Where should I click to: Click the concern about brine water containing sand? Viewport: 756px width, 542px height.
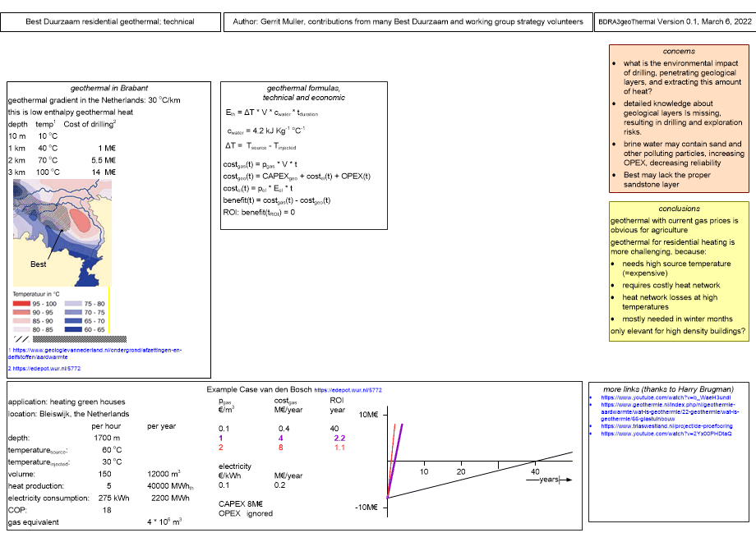coord(684,154)
